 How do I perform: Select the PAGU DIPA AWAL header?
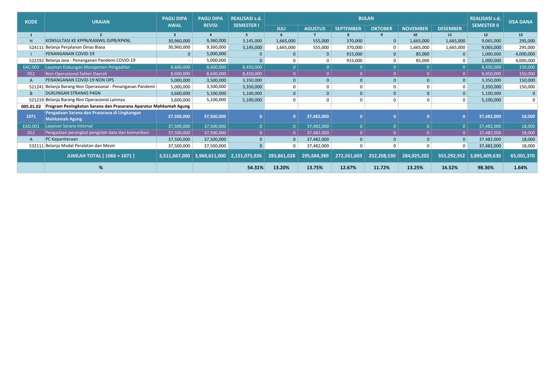174,22
